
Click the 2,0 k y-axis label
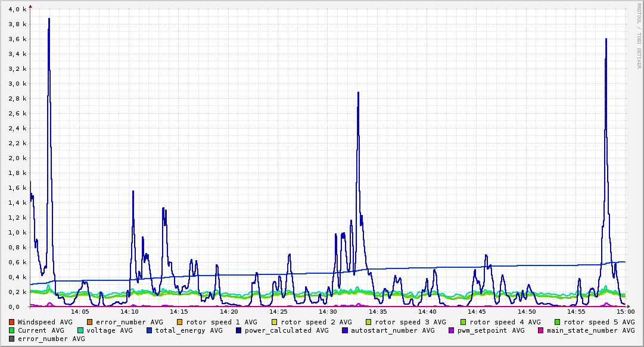click(x=17, y=158)
